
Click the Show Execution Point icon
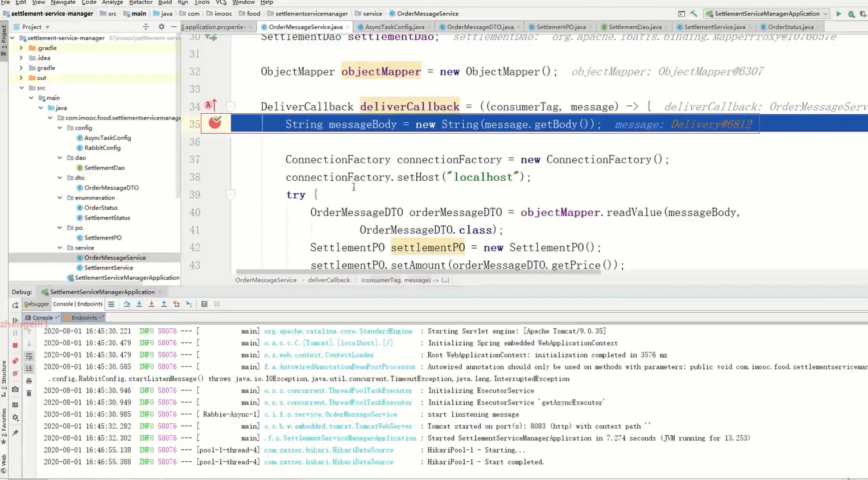tap(111, 304)
